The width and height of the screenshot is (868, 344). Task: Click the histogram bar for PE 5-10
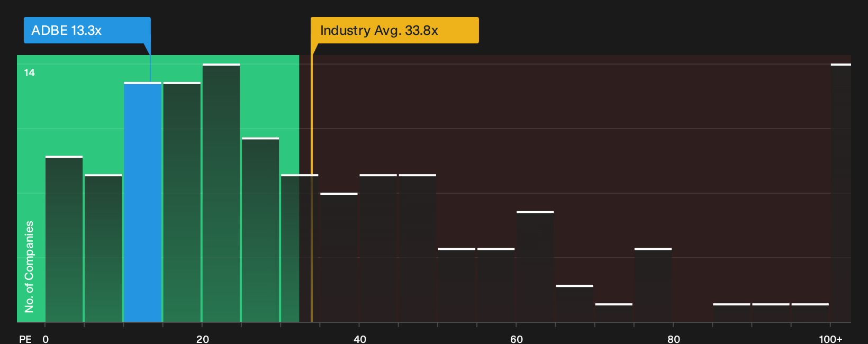(103, 248)
